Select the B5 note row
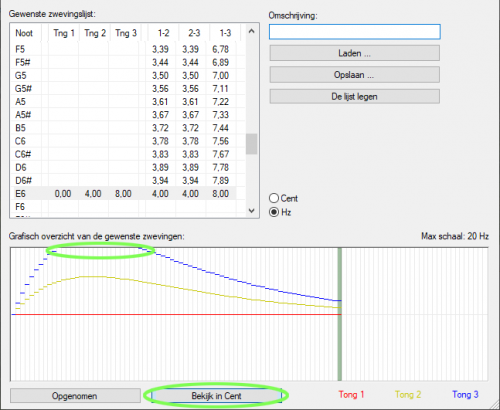The height and width of the screenshot is (410, 500). (128, 128)
